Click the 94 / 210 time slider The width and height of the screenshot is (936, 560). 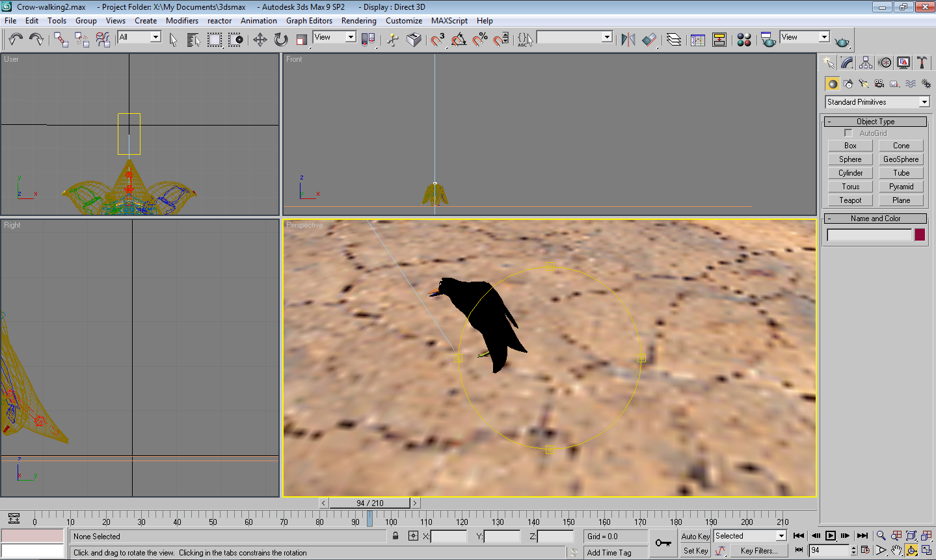(x=369, y=503)
